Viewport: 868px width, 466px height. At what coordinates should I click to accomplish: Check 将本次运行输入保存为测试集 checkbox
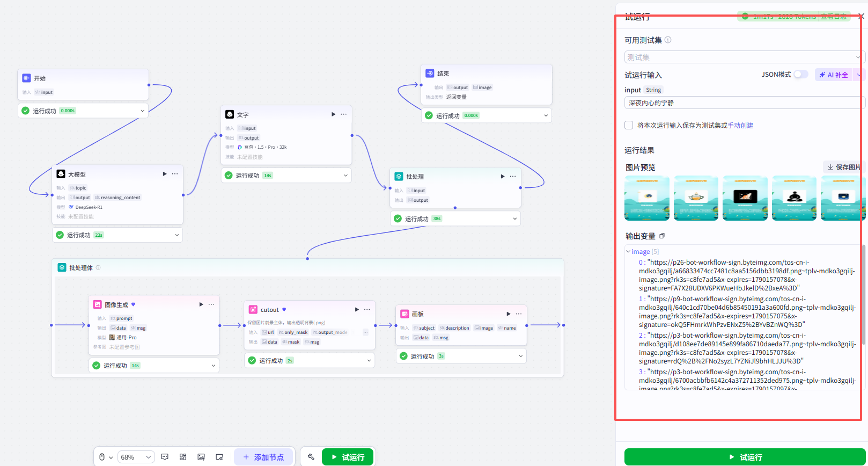(629, 125)
